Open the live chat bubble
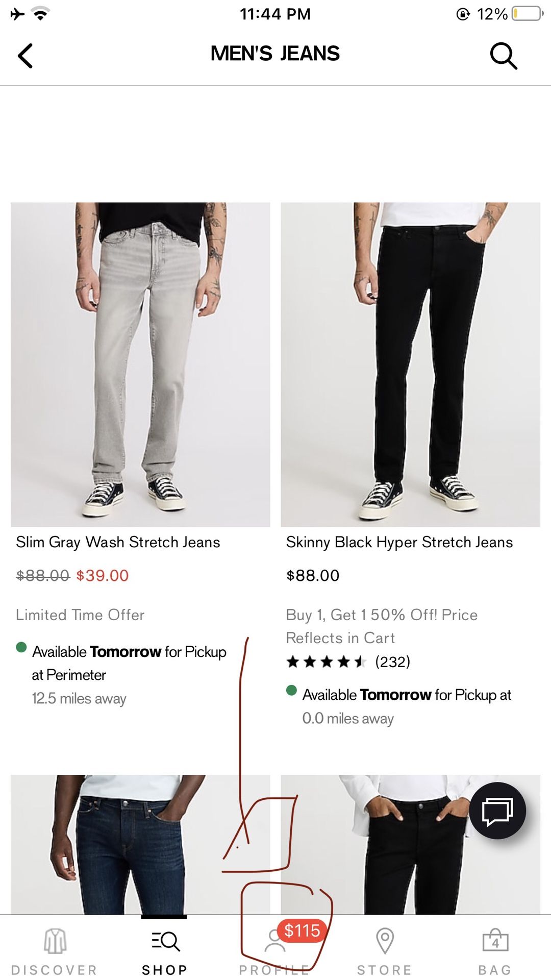Screen dimensions: 551x980 tap(497, 810)
